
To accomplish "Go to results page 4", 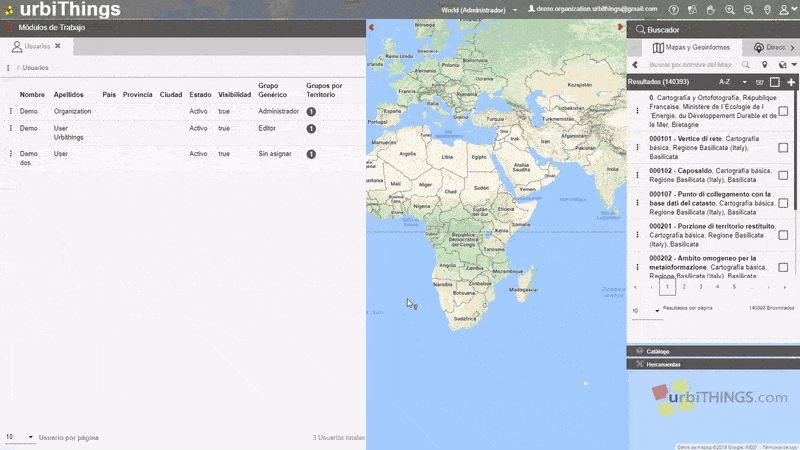I will click(717, 287).
